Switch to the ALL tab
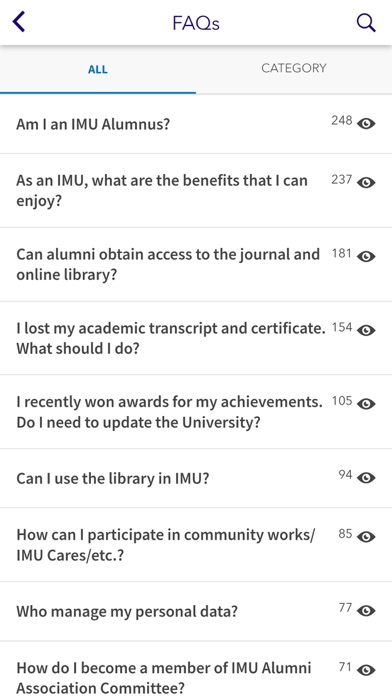The height and width of the screenshot is (696, 392). (x=98, y=70)
